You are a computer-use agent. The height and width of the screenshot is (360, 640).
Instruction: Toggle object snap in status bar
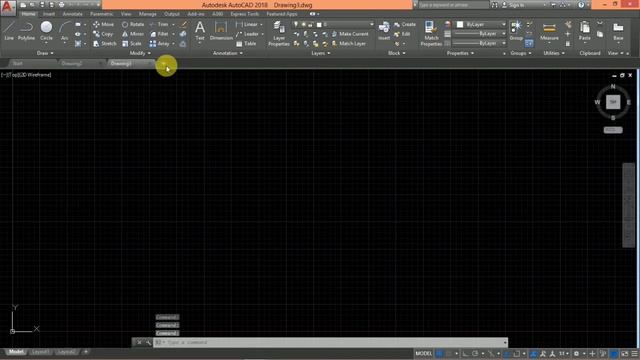[x=516, y=353]
